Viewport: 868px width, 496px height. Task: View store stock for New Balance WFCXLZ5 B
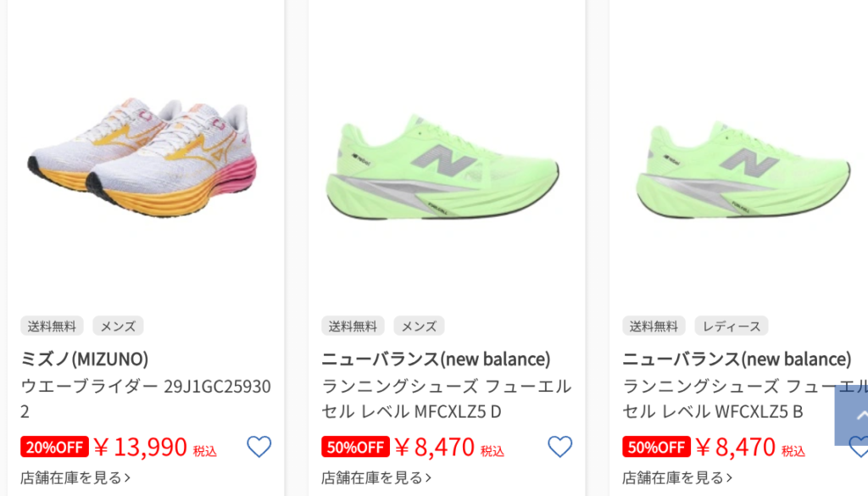point(677,477)
